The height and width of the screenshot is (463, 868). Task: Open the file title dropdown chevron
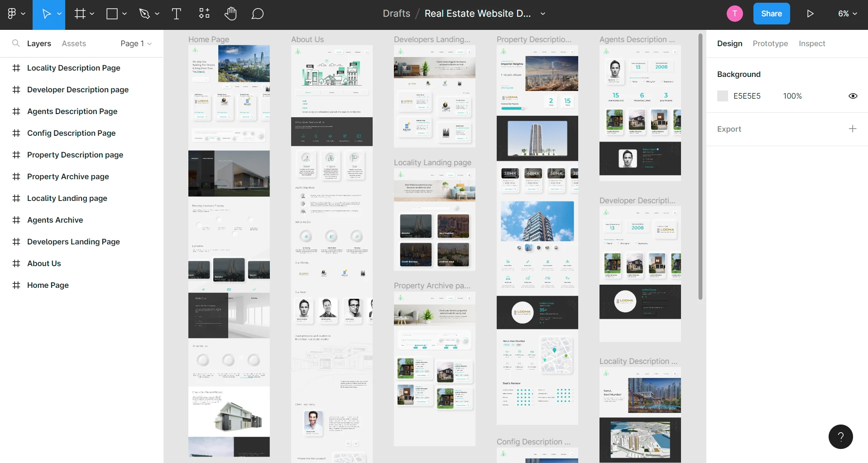pos(543,14)
